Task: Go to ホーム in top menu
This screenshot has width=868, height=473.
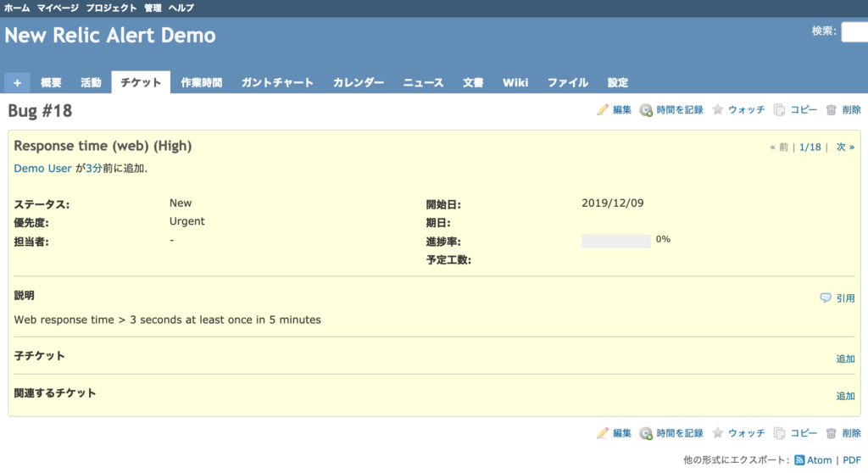Action: click(x=17, y=8)
